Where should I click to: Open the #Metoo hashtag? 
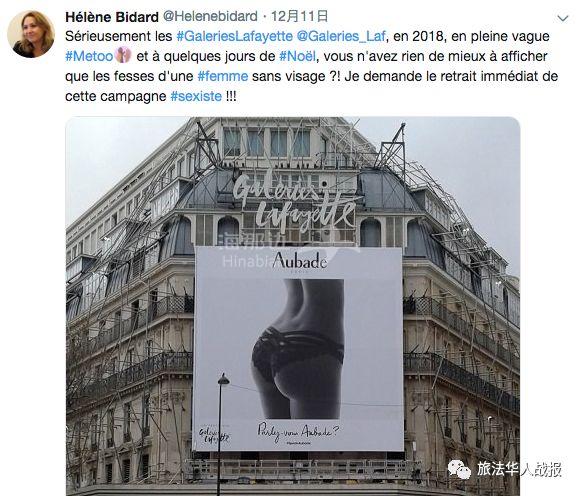(x=89, y=56)
